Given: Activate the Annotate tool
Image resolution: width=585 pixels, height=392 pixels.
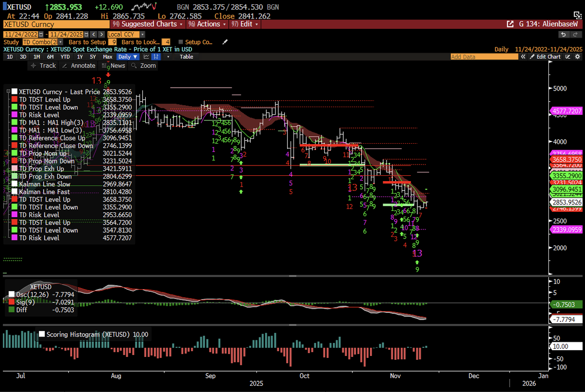Looking at the screenshot, I should pos(79,65).
